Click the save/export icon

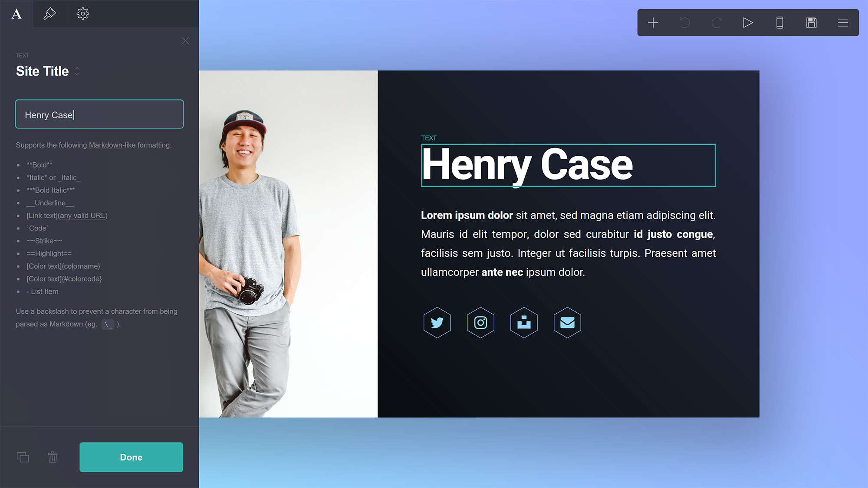click(812, 22)
